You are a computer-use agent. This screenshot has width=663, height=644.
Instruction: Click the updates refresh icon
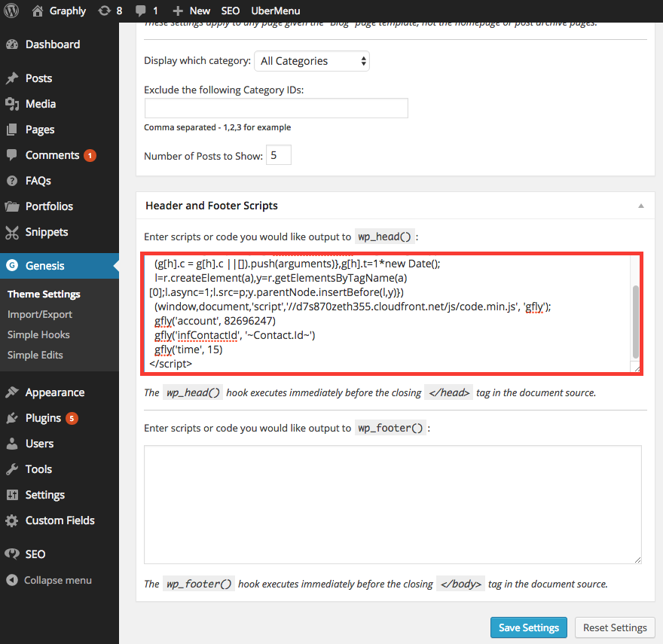point(104,11)
